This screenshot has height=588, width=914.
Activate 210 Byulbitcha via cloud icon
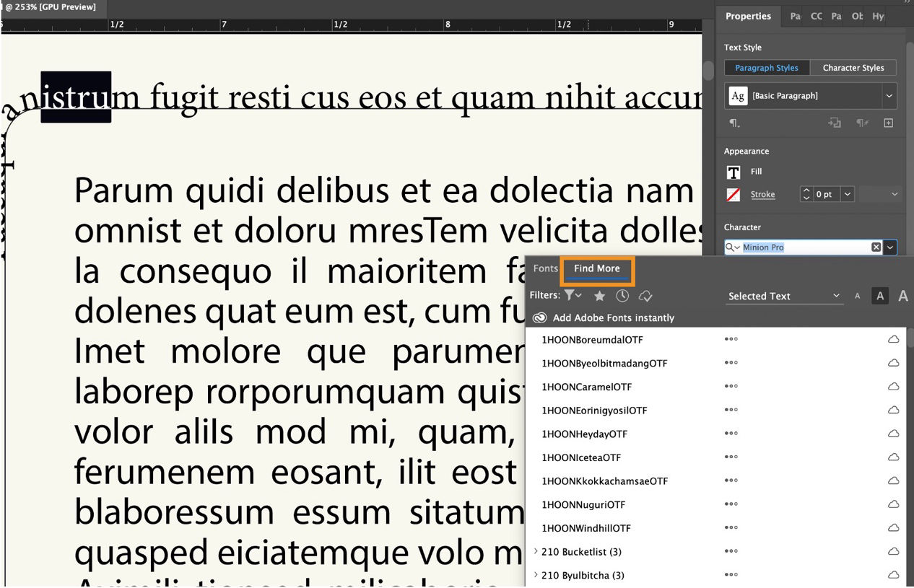coord(893,575)
